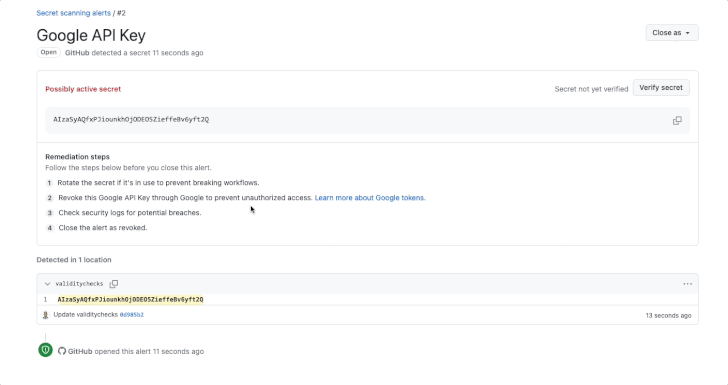Image resolution: width=728 pixels, height=385 pixels.
Task: Click the secret key text in gray box
Action: pos(131,119)
